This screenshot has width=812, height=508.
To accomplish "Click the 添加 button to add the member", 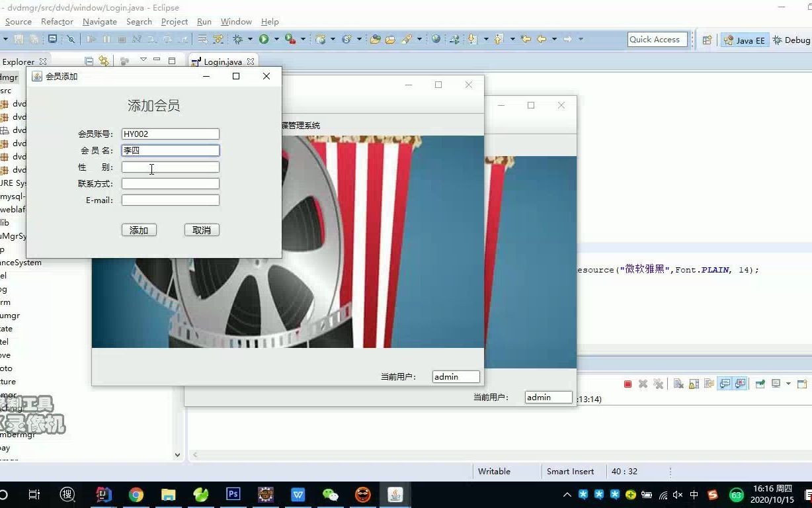I will (139, 230).
